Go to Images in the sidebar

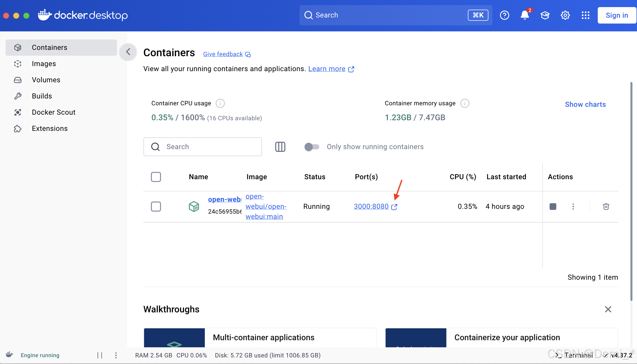coord(44,64)
